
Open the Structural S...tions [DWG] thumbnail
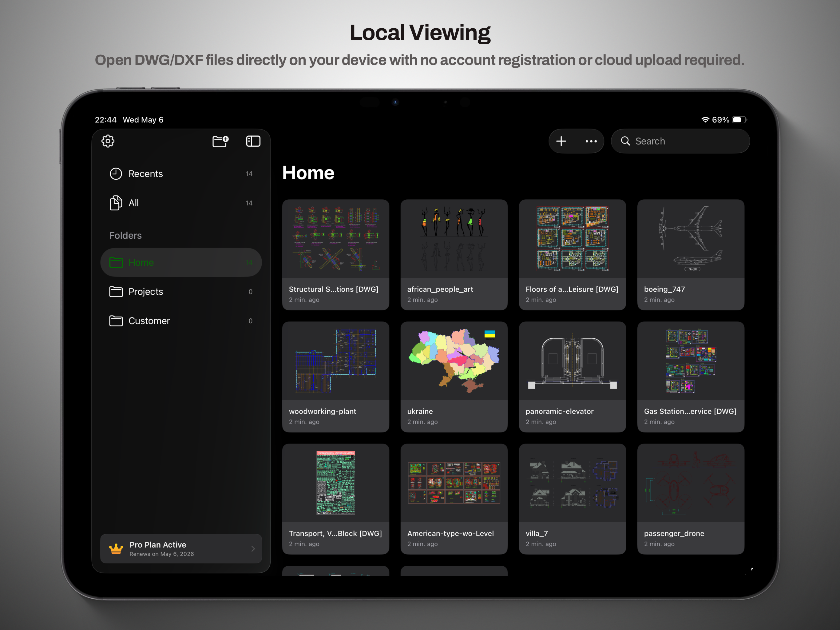[x=336, y=239]
